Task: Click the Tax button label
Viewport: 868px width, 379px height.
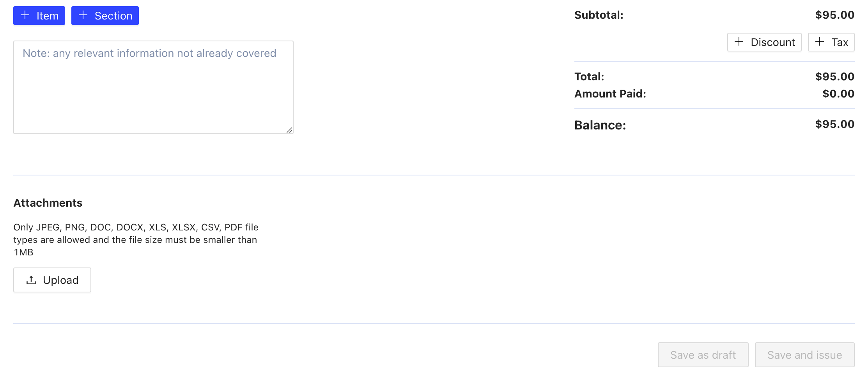Action: [x=840, y=42]
